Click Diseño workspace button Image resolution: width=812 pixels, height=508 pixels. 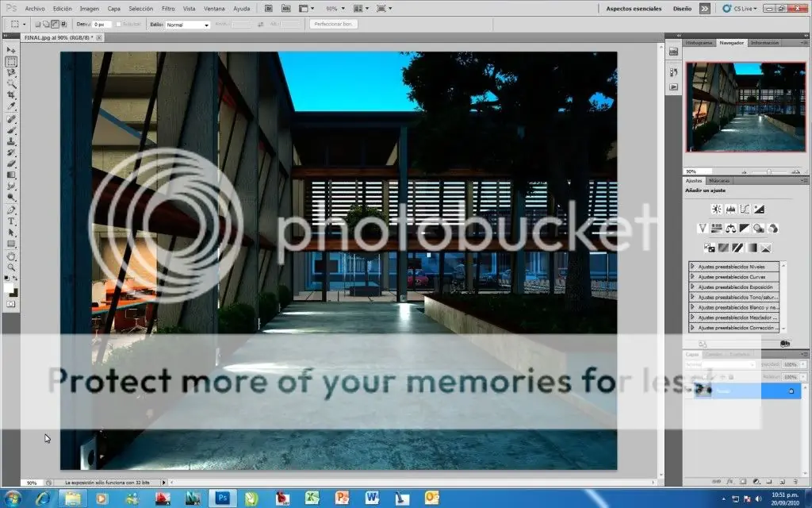[682, 8]
